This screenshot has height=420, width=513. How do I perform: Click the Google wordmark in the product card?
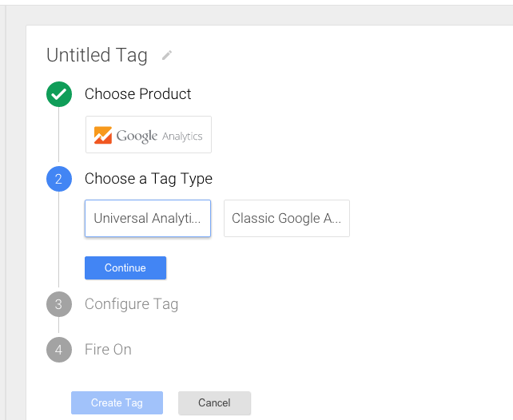137,136
